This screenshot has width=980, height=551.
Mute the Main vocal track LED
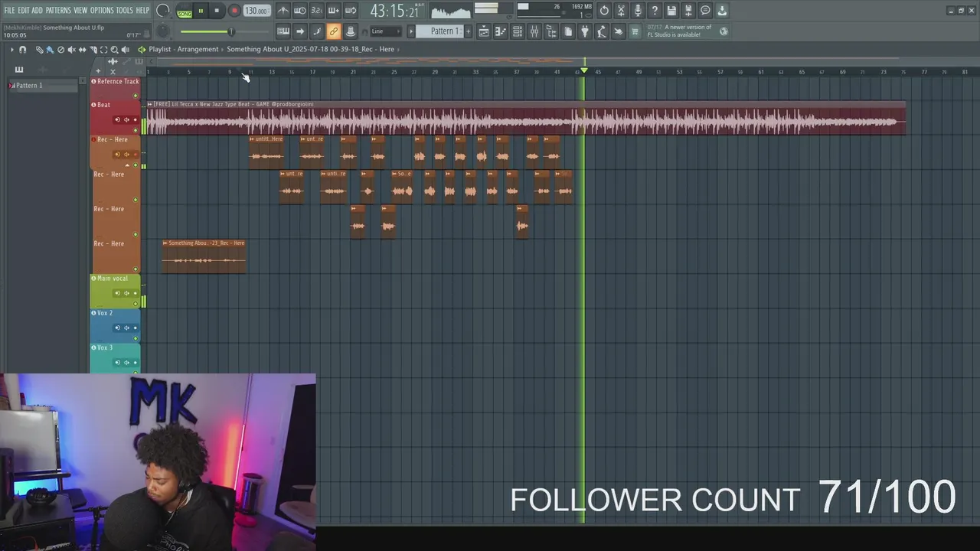[136, 304]
